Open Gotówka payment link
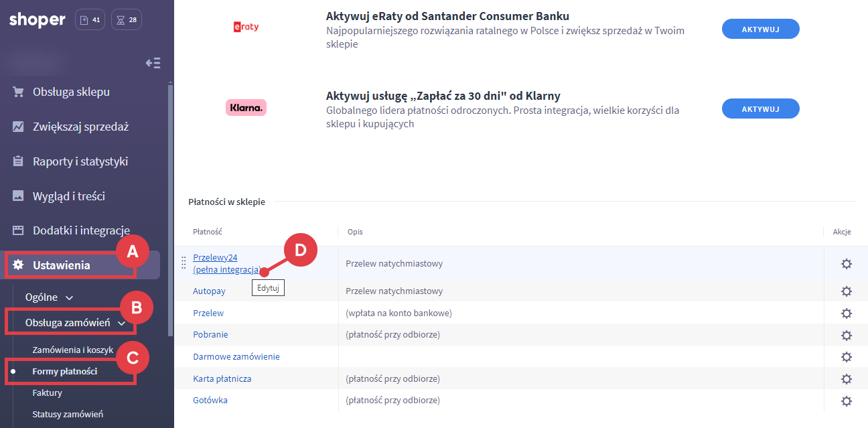868x428 pixels. [x=210, y=400]
